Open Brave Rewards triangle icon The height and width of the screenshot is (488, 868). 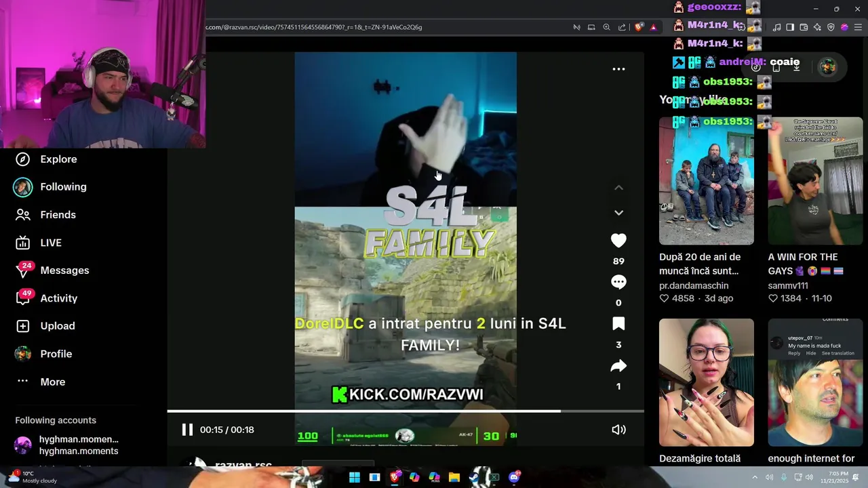tap(654, 27)
